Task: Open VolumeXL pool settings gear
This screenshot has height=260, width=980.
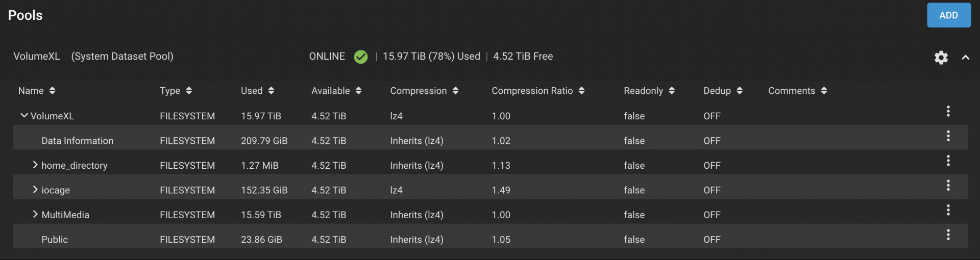Action: click(x=941, y=58)
